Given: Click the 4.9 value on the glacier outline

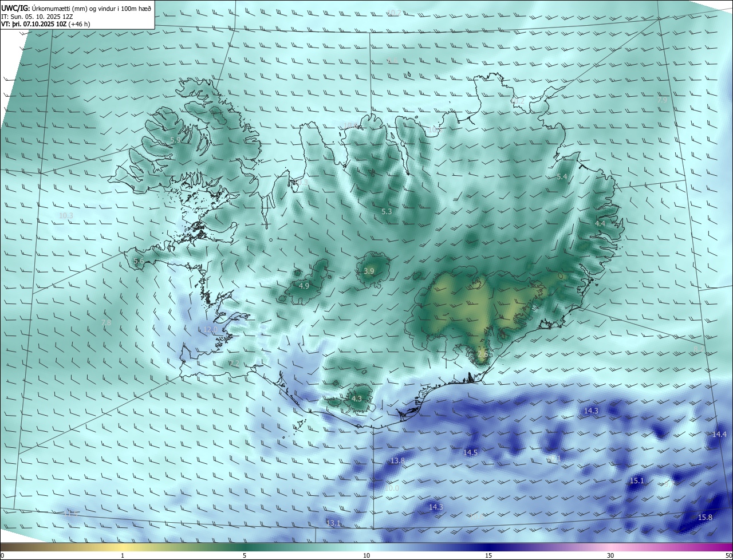Looking at the screenshot, I should click(304, 286).
